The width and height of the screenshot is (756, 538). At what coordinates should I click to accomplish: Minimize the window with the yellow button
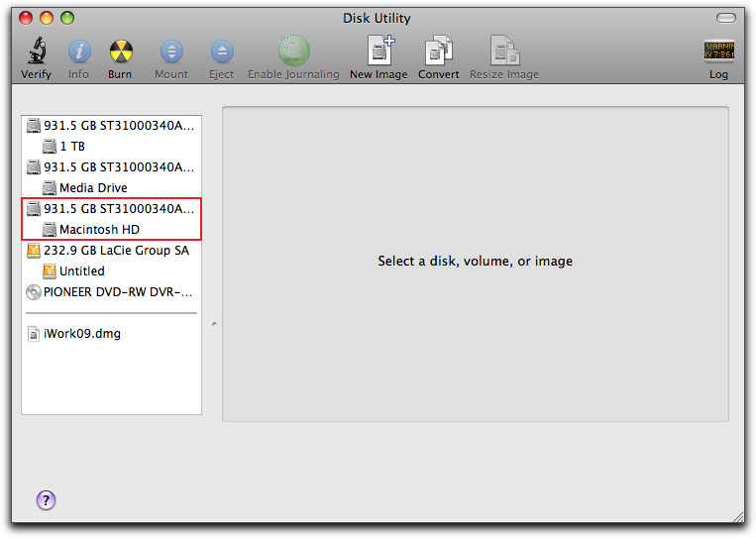[x=47, y=18]
